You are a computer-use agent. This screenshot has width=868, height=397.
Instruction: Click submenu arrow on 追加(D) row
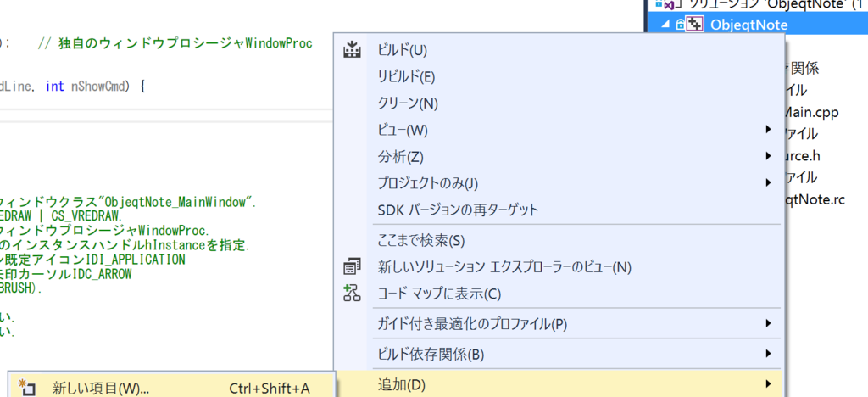point(768,383)
